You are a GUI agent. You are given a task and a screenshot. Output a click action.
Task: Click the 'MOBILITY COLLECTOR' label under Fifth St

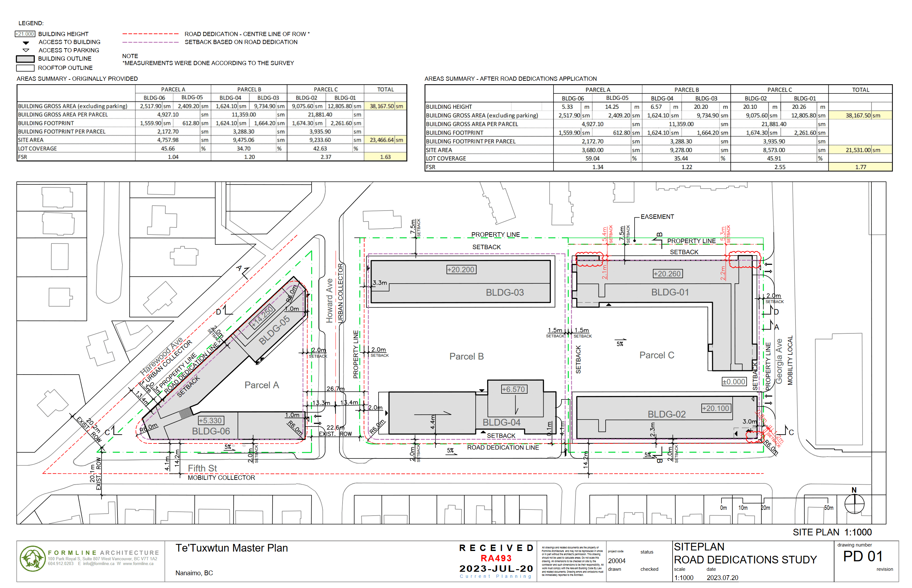pyautogui.click(x=221, y=478)
